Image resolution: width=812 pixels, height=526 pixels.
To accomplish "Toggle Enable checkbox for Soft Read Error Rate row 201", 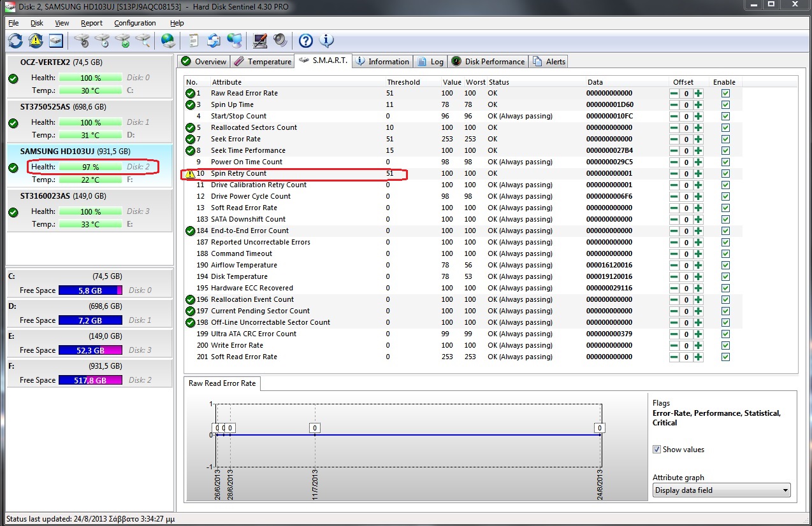I will (725, 357).
